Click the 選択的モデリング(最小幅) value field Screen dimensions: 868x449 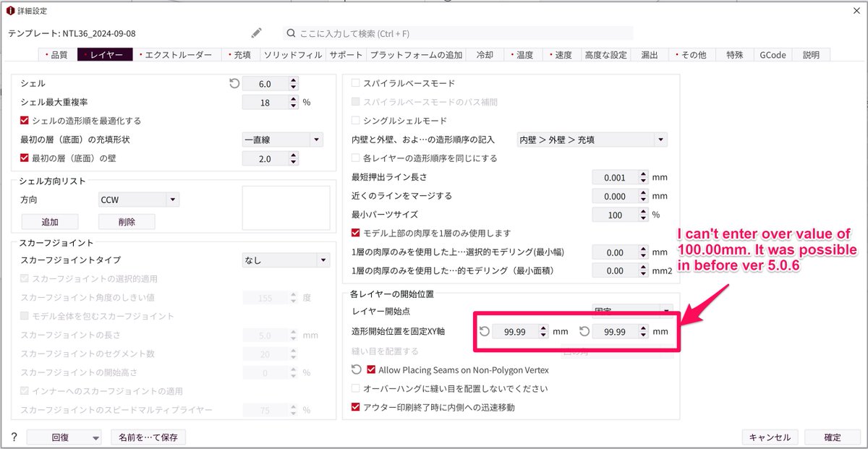615,252
